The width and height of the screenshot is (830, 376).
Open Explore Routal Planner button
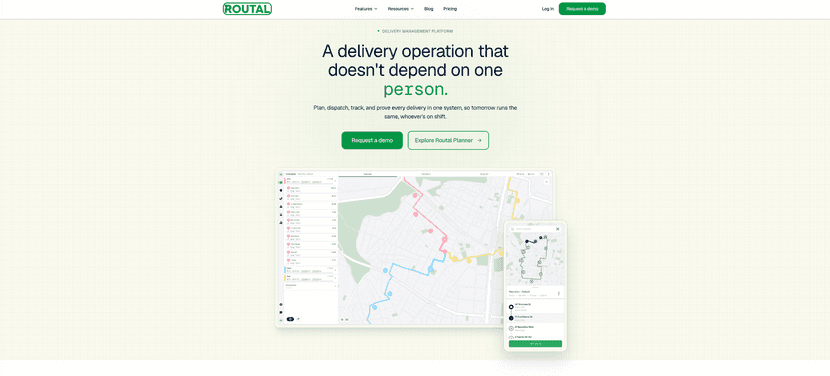pos(448,140)
